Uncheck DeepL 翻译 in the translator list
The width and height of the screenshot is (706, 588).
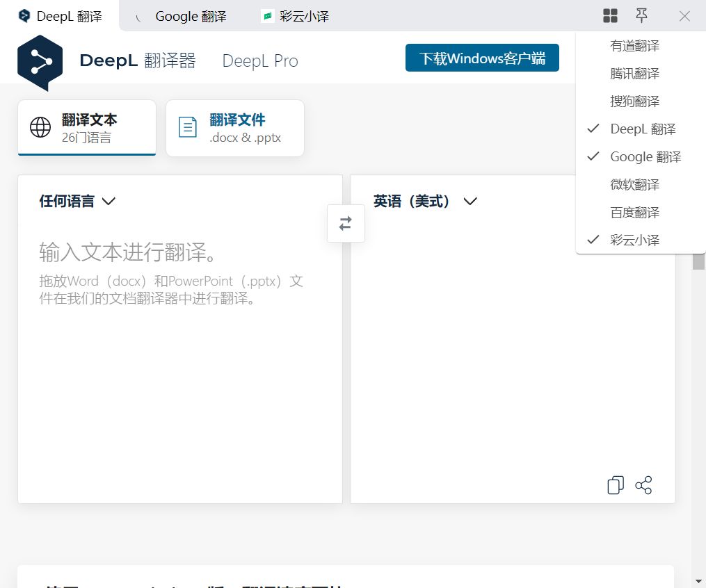click(x=641, y=129)
